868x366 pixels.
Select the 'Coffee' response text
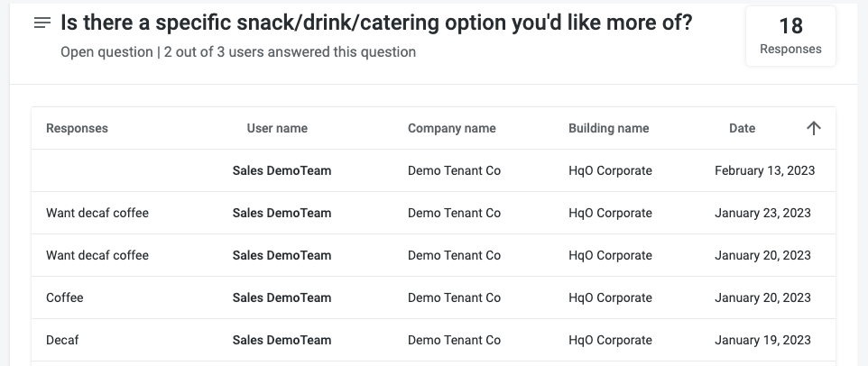(64, 297)
